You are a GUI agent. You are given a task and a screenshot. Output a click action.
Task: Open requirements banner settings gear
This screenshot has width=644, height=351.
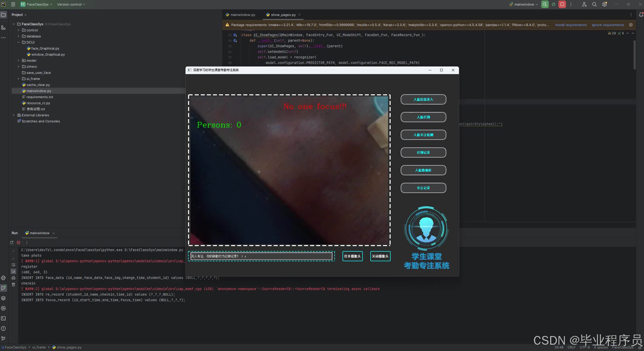point(631,25)
